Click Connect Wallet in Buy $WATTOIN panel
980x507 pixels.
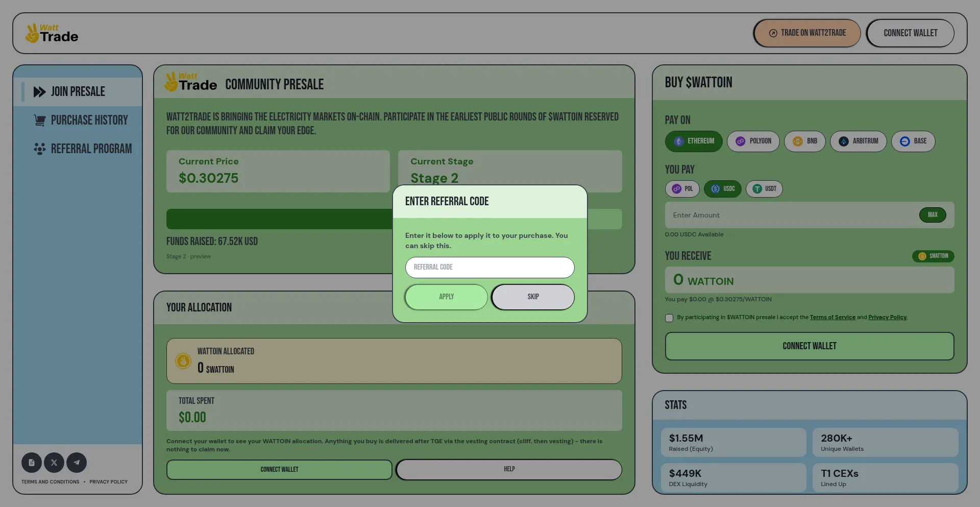(x=810, y=346)
